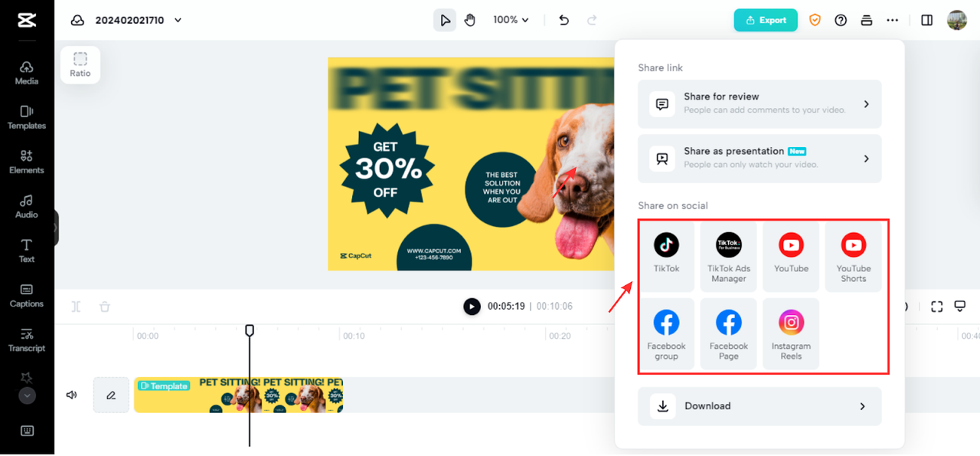
Task: Choose the Download option
Action: pos(759,406)
